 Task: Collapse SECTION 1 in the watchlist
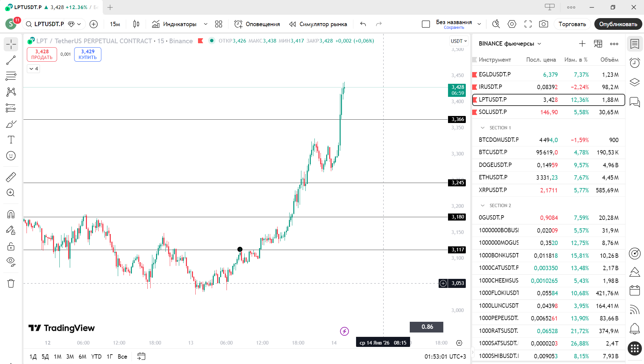pos(483,128)
